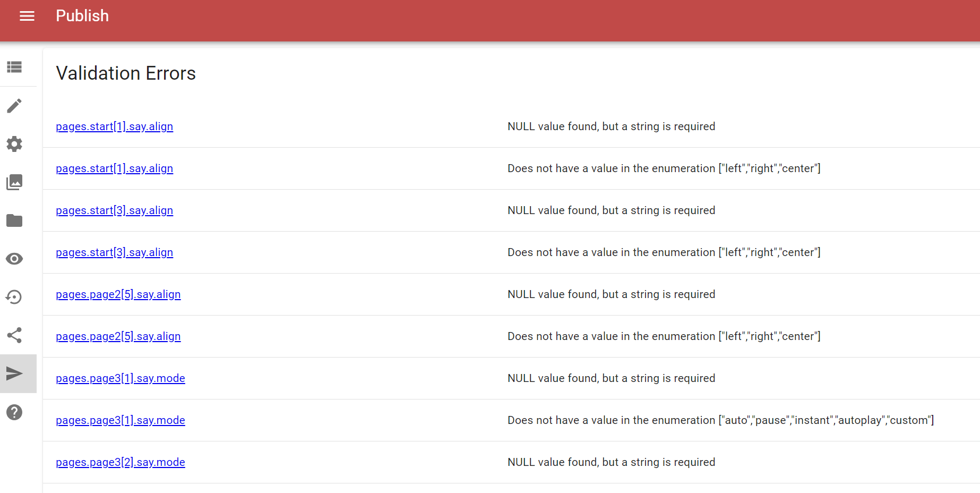Open first pages.start[3].say.align link
980x493 pixels.
(x=115, y=210)
